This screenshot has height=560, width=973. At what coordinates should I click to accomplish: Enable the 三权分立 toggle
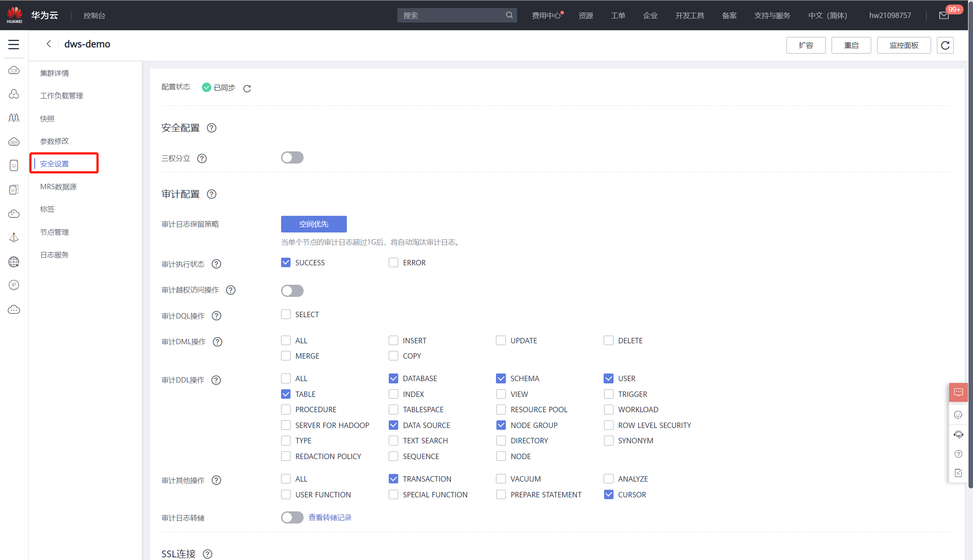pos(292,158)
